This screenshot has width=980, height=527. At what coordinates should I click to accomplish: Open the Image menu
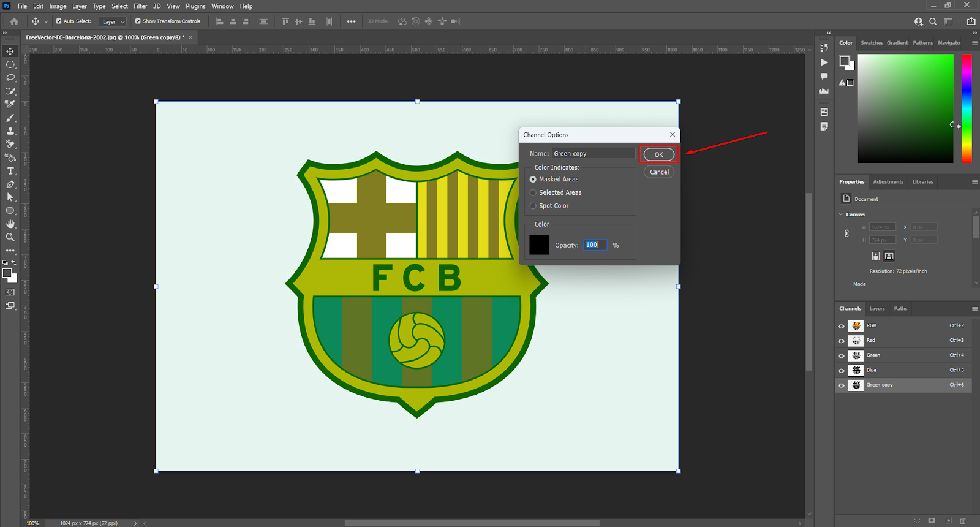point(58,6)
